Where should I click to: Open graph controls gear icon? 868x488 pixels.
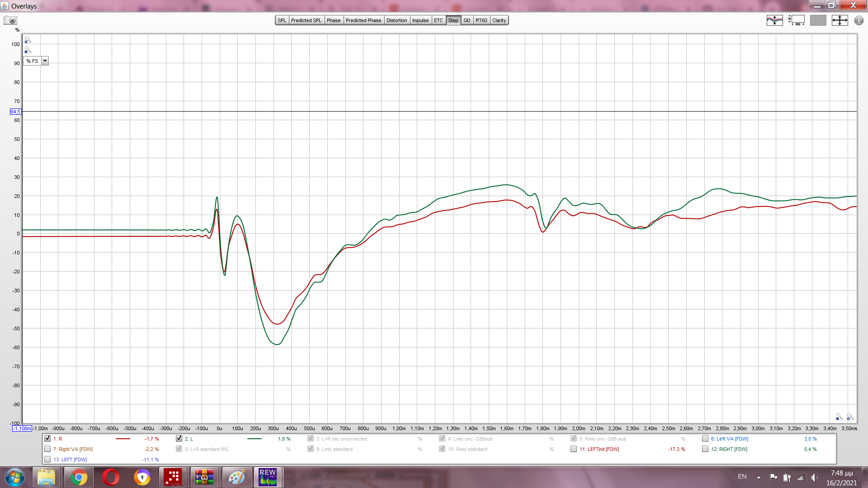[x=859, y=20]
